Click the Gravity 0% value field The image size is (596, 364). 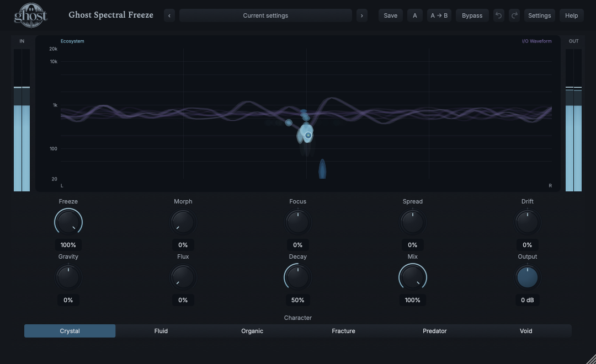pos(68,300)
